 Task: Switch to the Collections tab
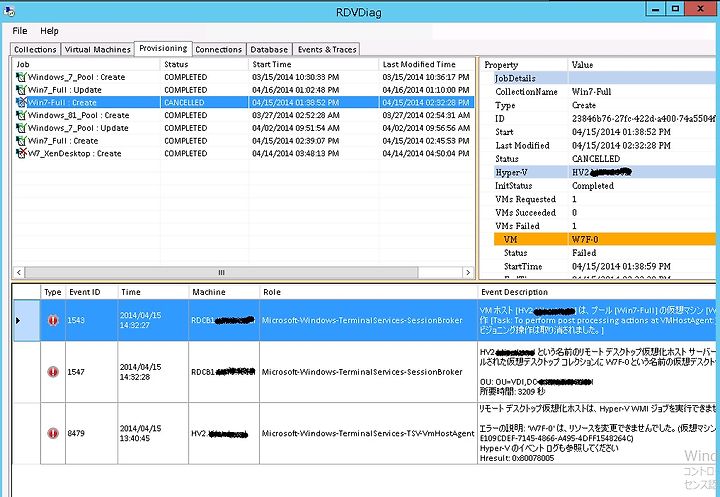[x=35, y=49]
